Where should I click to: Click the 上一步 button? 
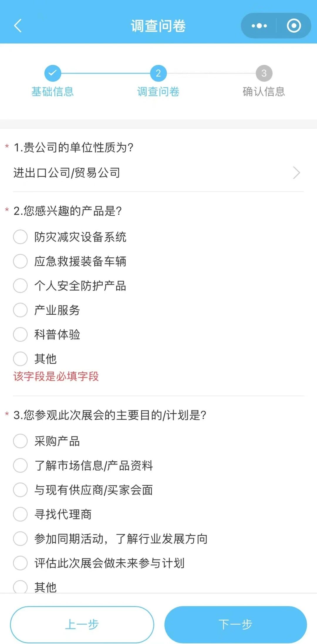(82, 625)
